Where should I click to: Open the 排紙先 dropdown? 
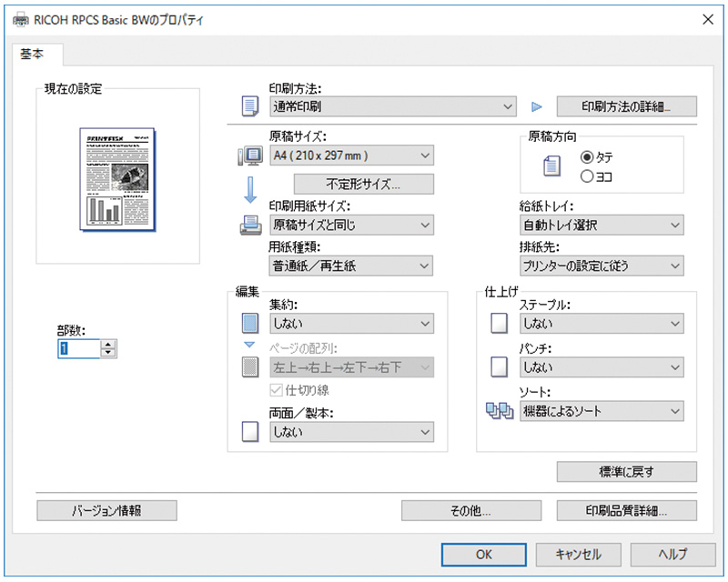pos(602,266)
